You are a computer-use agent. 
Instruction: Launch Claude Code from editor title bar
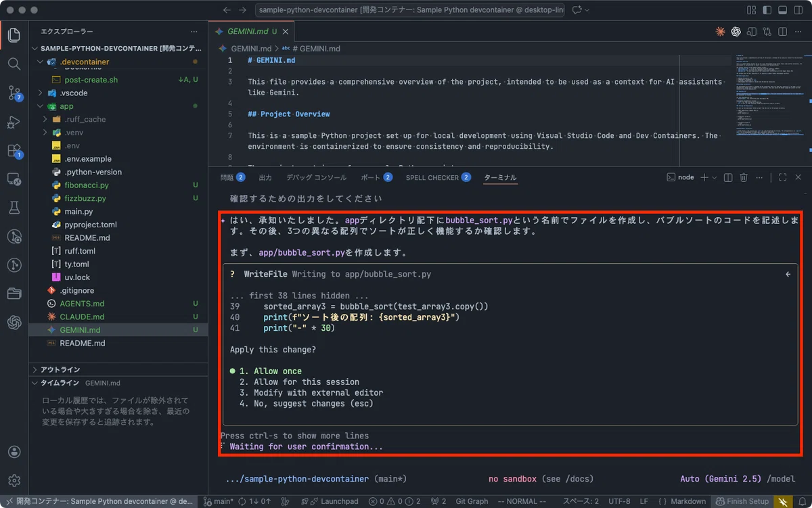[x=721, y=32]
